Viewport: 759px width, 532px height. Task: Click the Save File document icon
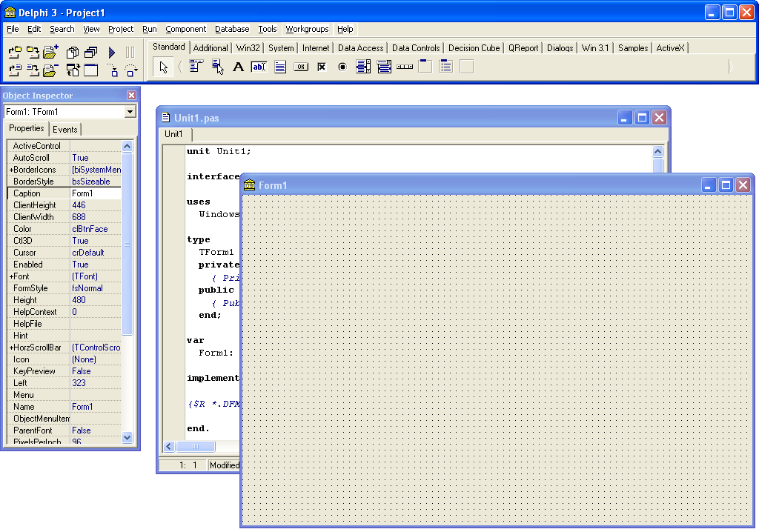tap(33, 70)
